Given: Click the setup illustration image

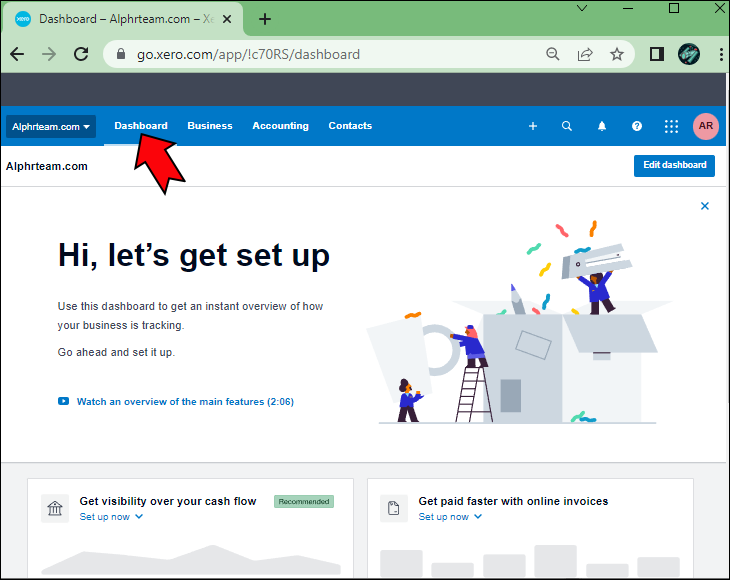Looking at the screenshot, I should pyautogui.click(x=519, y=322).
